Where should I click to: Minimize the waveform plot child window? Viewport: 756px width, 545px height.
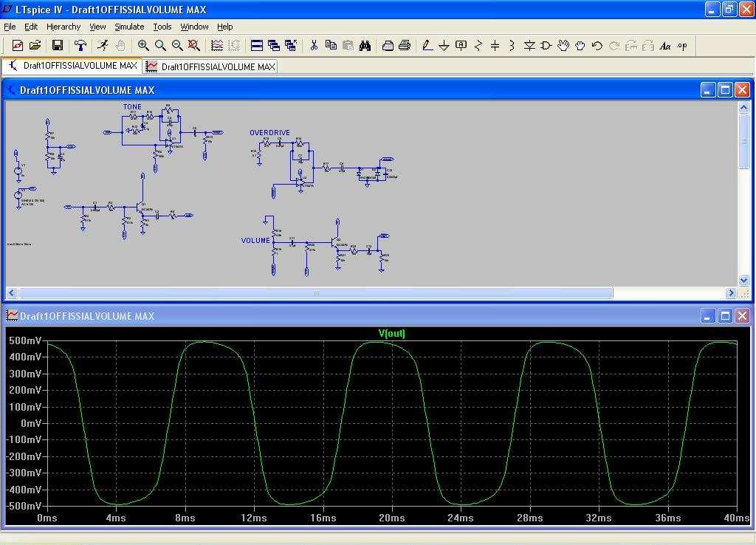coord(708,316)
